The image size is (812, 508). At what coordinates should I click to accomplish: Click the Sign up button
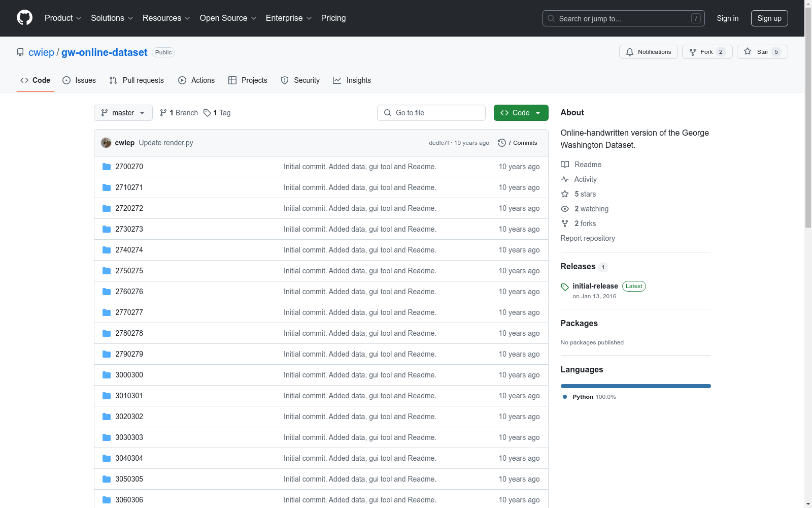(x=769, y=18)
